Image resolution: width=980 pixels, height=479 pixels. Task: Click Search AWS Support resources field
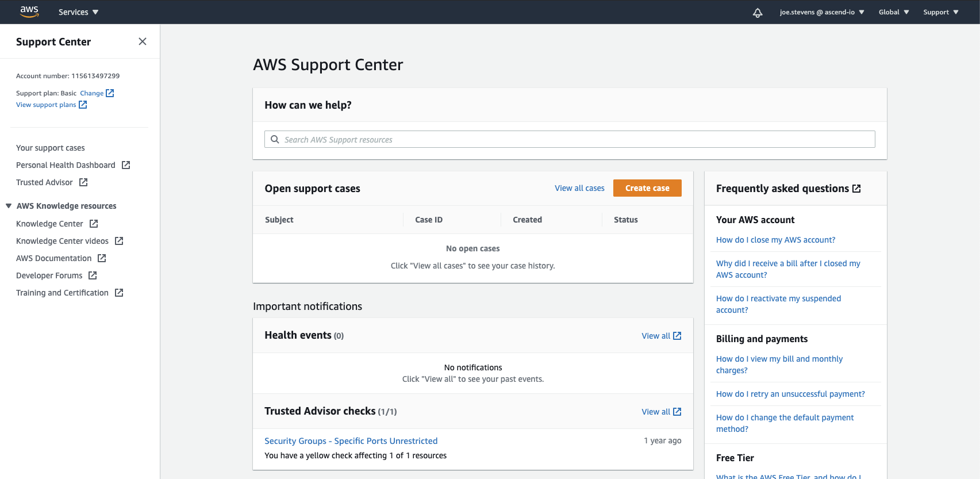coord(570,139)
